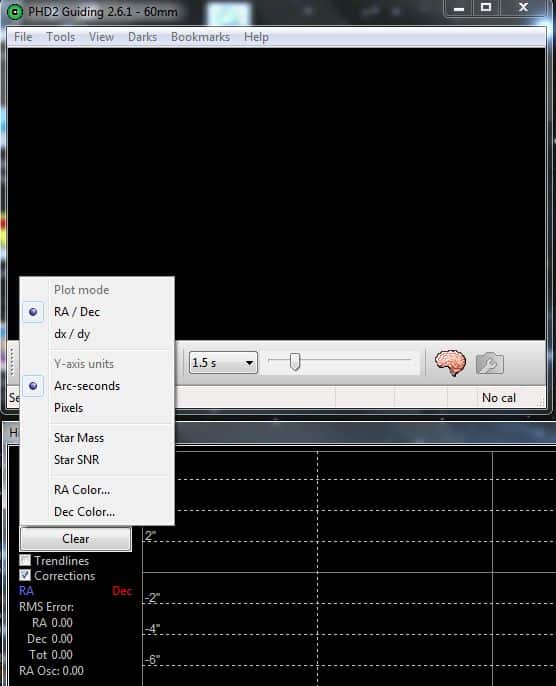Click the status bar resize grip corner

[x=541, y=401]
